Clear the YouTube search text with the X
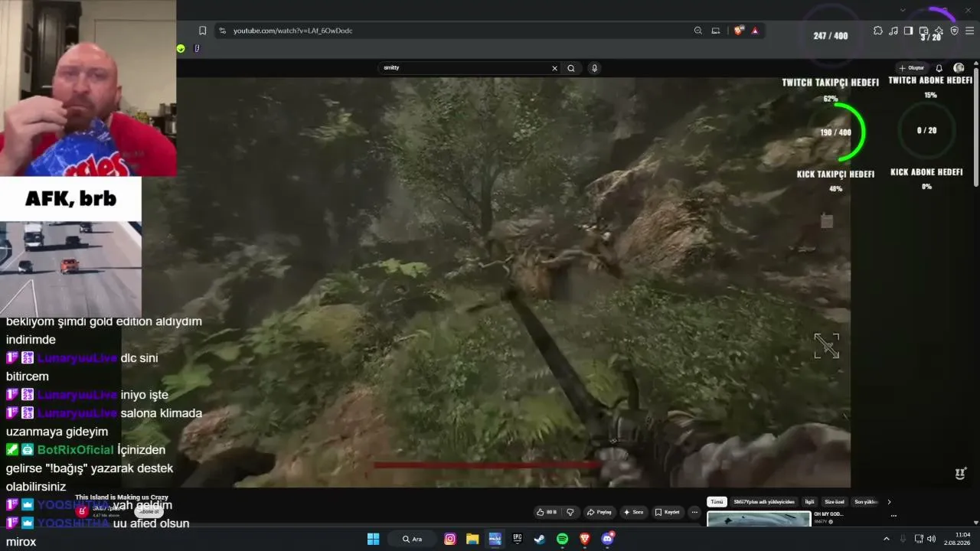The height and width of the screenshot is (551, 980). [x=555, y=68]
